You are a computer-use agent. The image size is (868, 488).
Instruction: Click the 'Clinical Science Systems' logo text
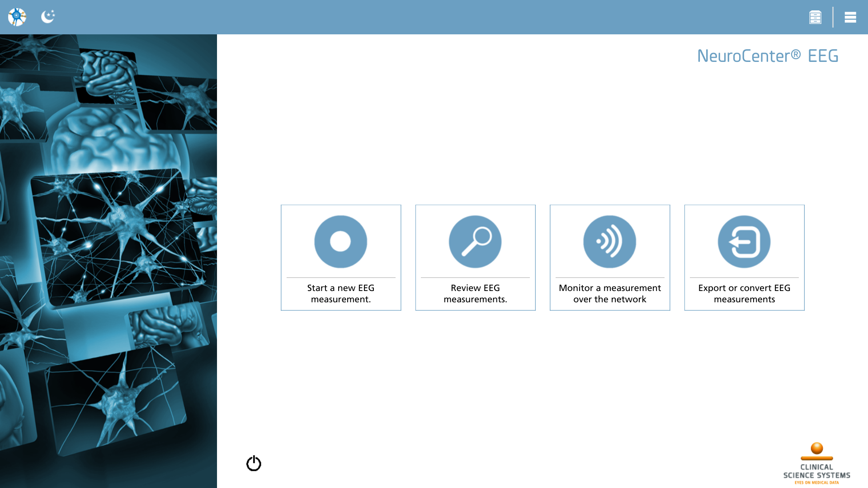tap(816, 471)
